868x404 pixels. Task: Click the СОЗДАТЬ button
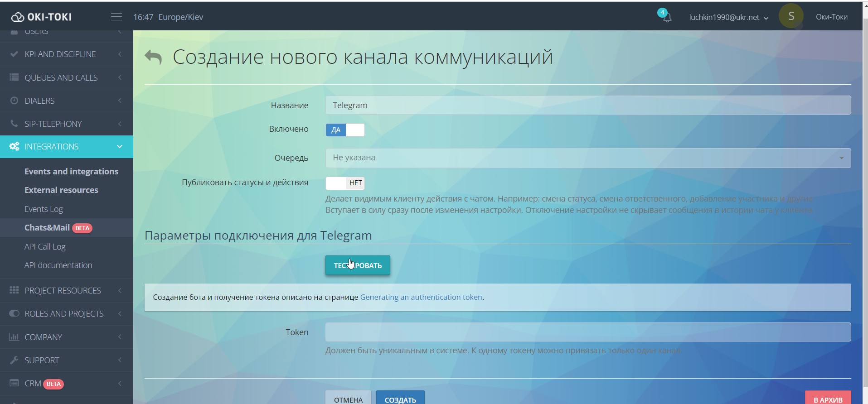click(400, 398)
